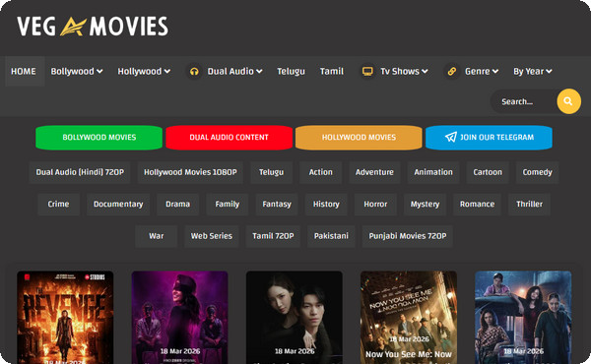Choose the Animation genre tag
Viewport: 591px width, 364px height.
click(433, 172)
